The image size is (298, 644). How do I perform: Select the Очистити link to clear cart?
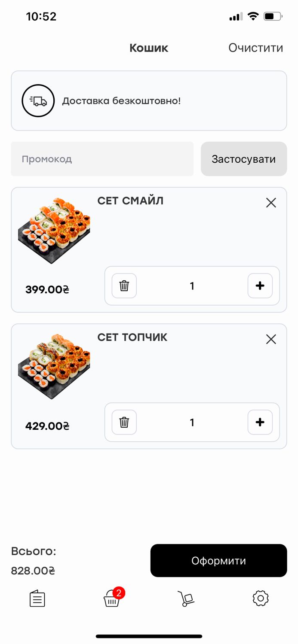pos(255,48)
